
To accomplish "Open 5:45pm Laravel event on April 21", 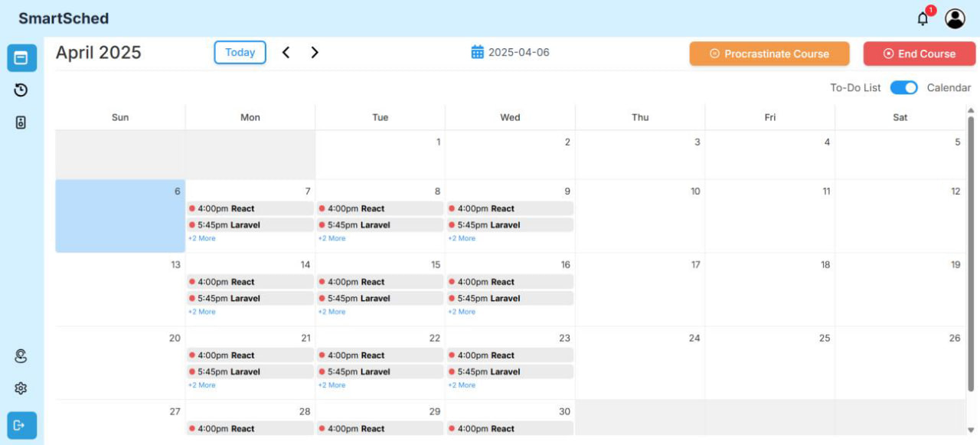I will [250, 372].
